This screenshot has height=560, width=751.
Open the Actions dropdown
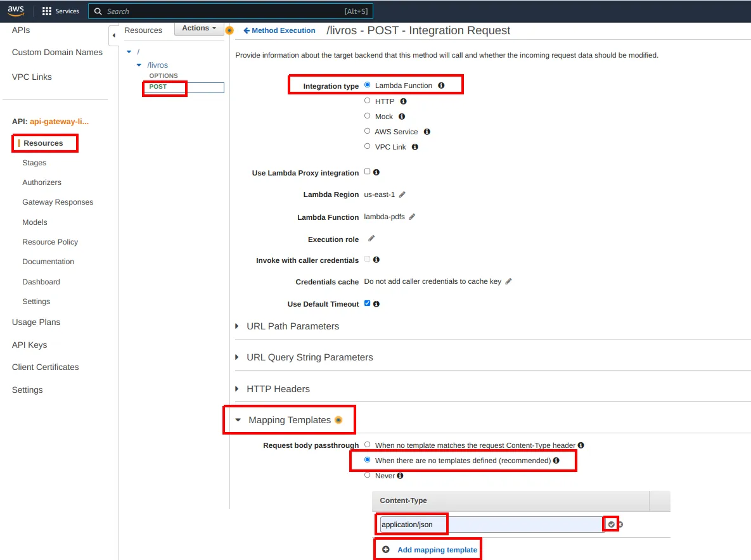[x=199, y=29]
